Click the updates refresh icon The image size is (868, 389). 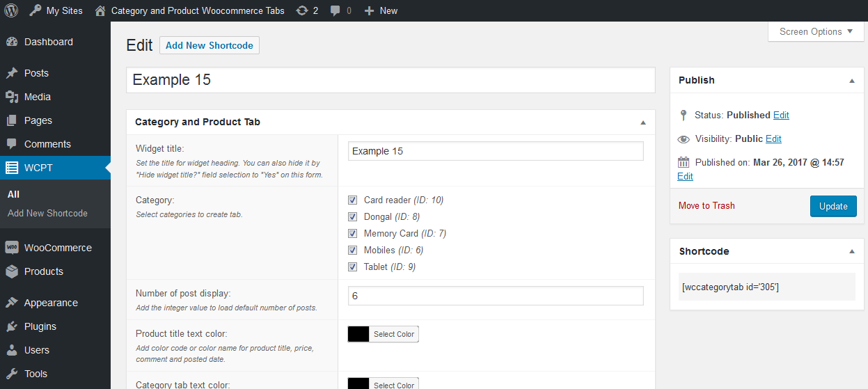tap(301, 10)
